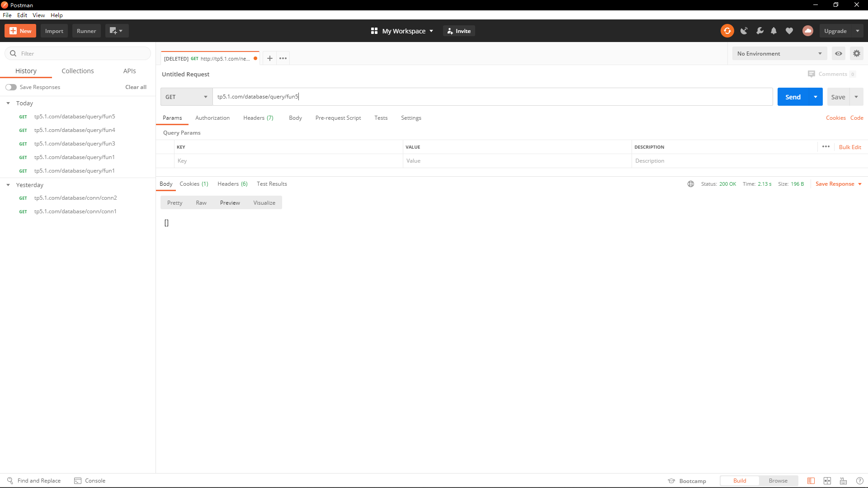This screenshot has height=488, width=868.
Task: Toggle Save Responses switch
Action: (11, 87)
